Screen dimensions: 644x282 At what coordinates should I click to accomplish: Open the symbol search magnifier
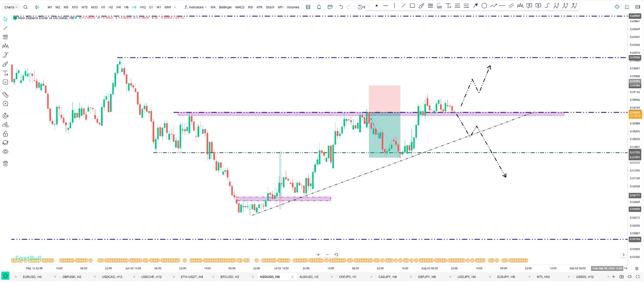click(x=25, y=7)
